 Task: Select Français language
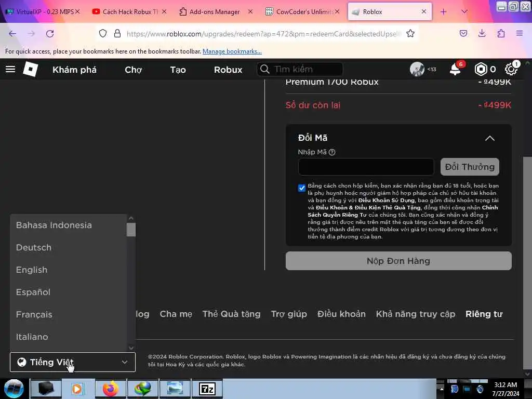pos(34,314)
